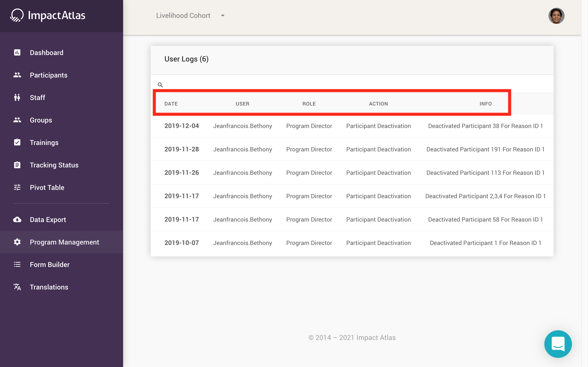Select the Participants people icon

pyautogui.click(x=17, y=75)
